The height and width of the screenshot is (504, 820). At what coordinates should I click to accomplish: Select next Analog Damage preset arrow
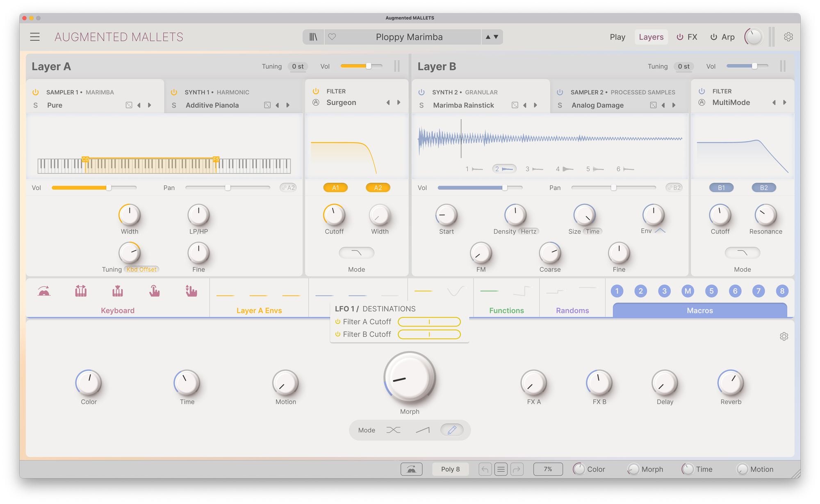click(x=674, y=105)
